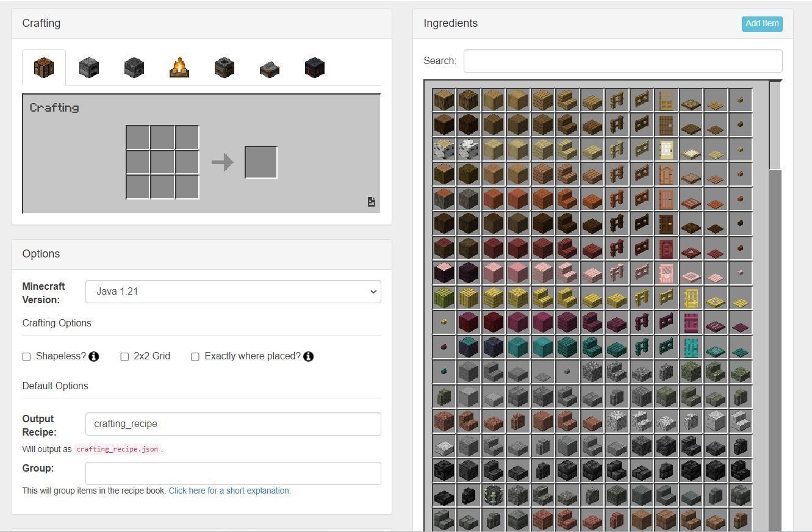The height and width of the screenshot is (532, 812).
Task: Click the info icon beside 'Exactly where placed?'
Action: [x=309, y=356]
